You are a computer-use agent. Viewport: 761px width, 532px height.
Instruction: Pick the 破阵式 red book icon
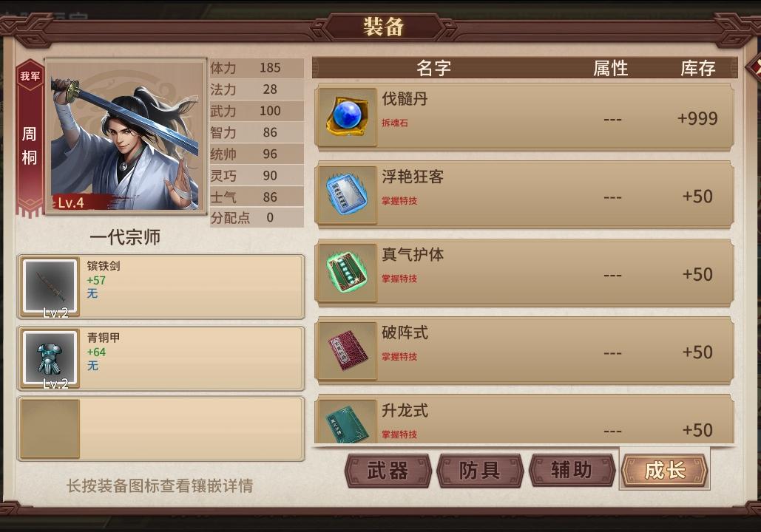[347, 351]
